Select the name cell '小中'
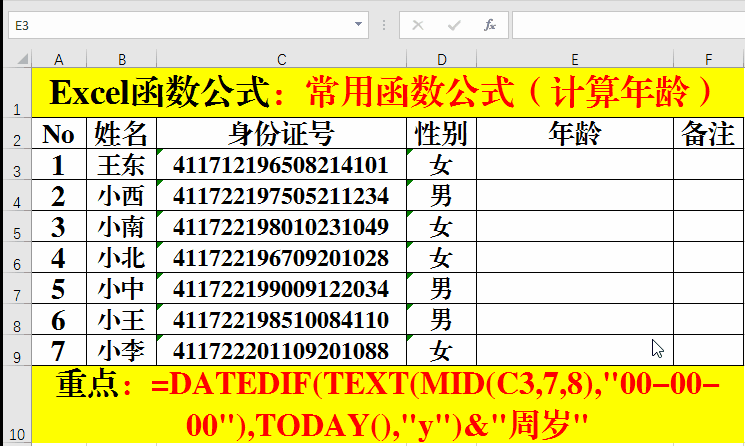The width and height of the screenshot is (745, 446). 122,288
